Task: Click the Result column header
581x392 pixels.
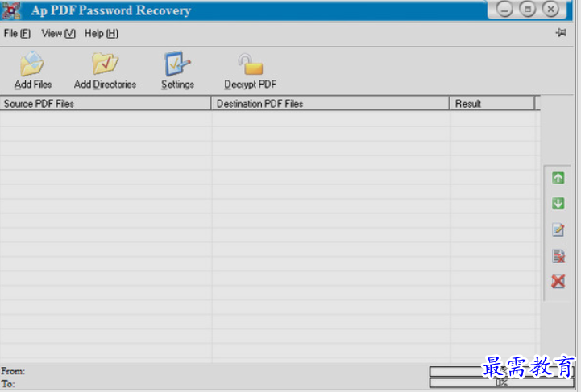Action: 492,104
